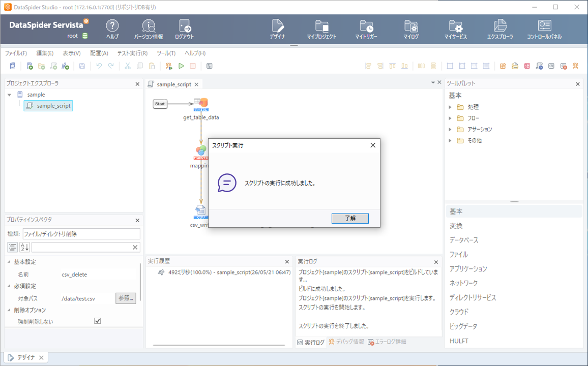Collapse the 削除オプション property section
This screenshot has width=588, height=366.
[9, 310]
